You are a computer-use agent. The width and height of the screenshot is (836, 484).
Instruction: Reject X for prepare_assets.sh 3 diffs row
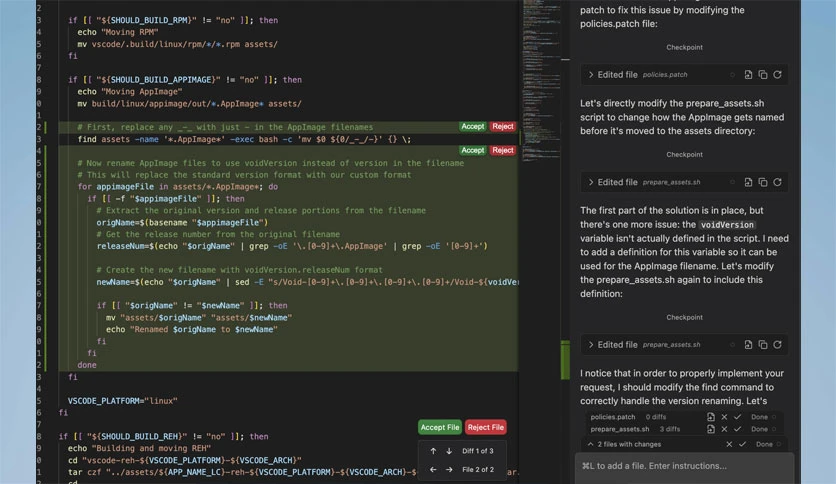(x=724, y=429)
